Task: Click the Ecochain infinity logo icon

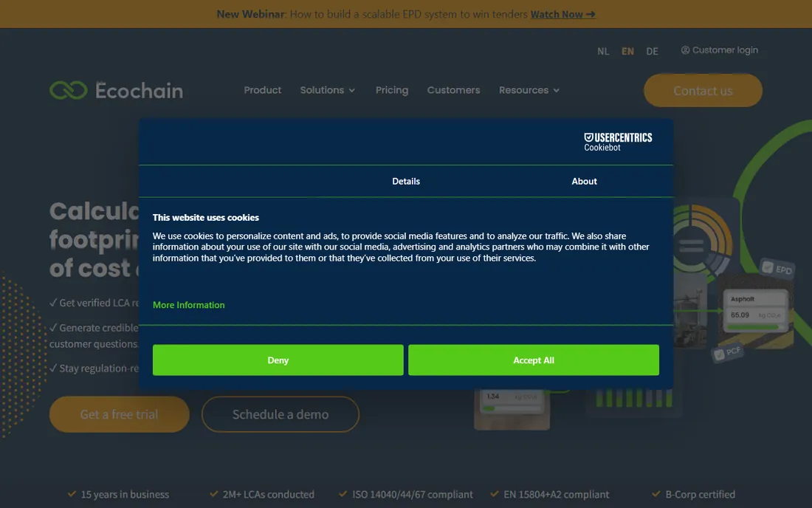Action: pos(69,91)
